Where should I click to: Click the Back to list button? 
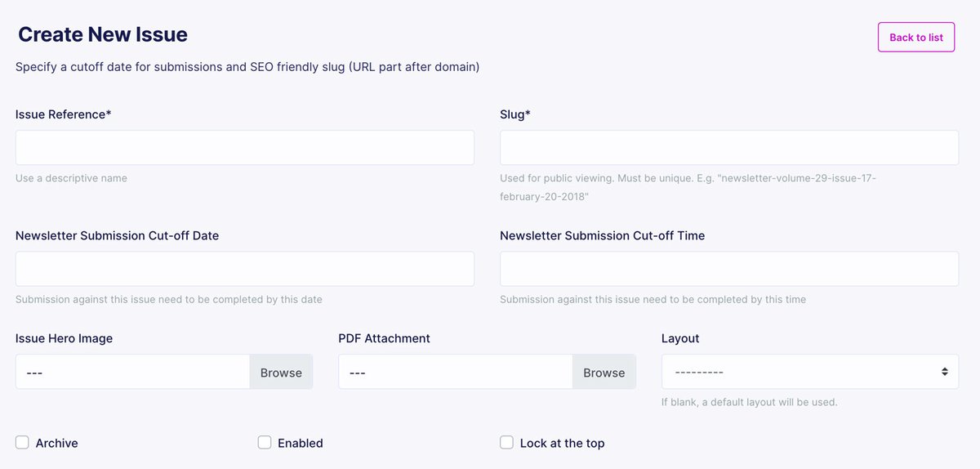point(915,38)
